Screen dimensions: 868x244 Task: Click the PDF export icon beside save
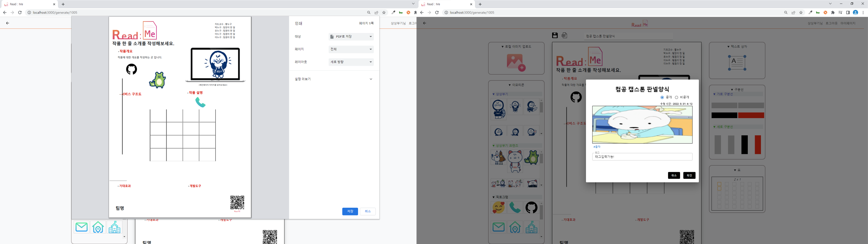click(564, 35)
